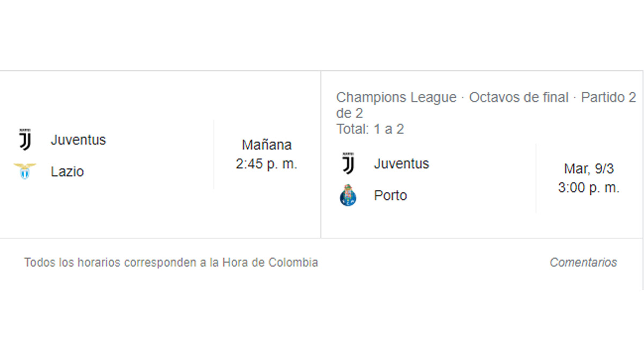644x362 pixels.
Task: Click the Mañana match day label
Action: 267,145
